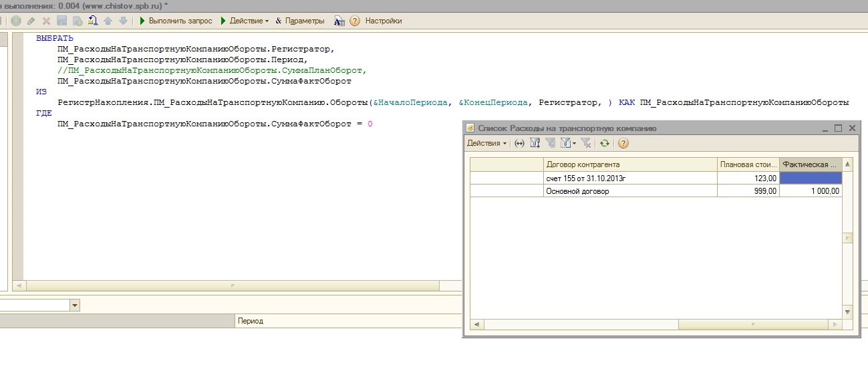Open the Действия menu in list window
This screenshot has width=868, height=365.
[x=486, y=143]
